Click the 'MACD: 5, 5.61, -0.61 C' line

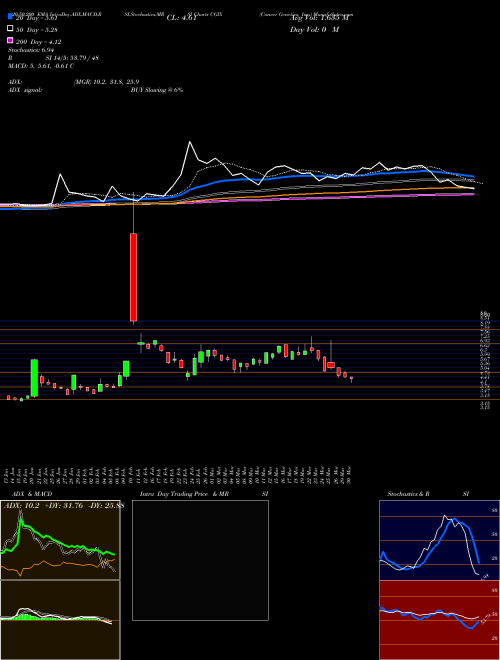(x=41, y=66)
